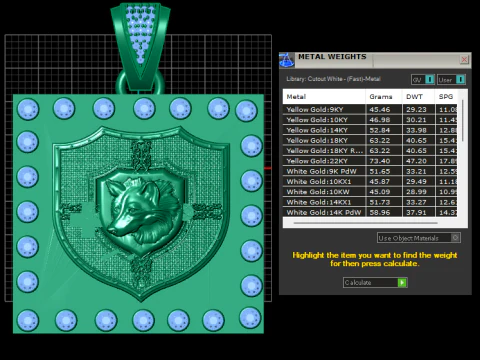Toggle the User option
Viewport: 480px width, 360px height.
tap(451, 80)
